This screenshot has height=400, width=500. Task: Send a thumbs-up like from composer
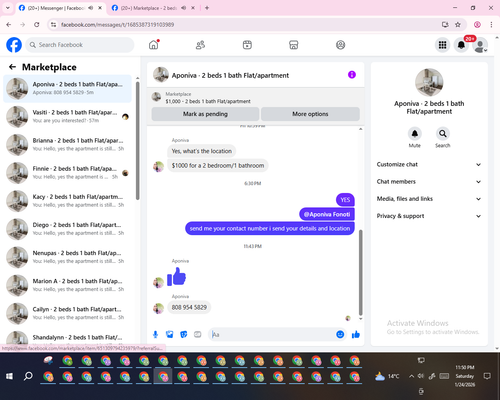coord(356,334)
